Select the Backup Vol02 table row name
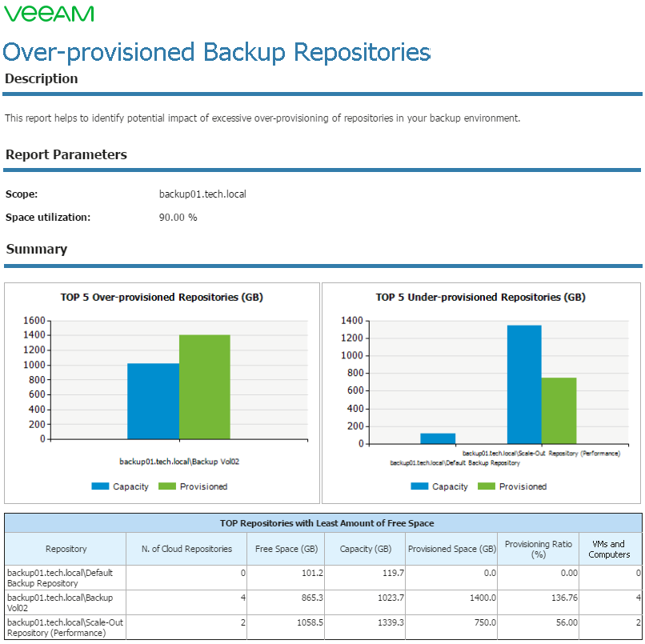The height and width of the screenshot is (644, 645). [60, 602]
